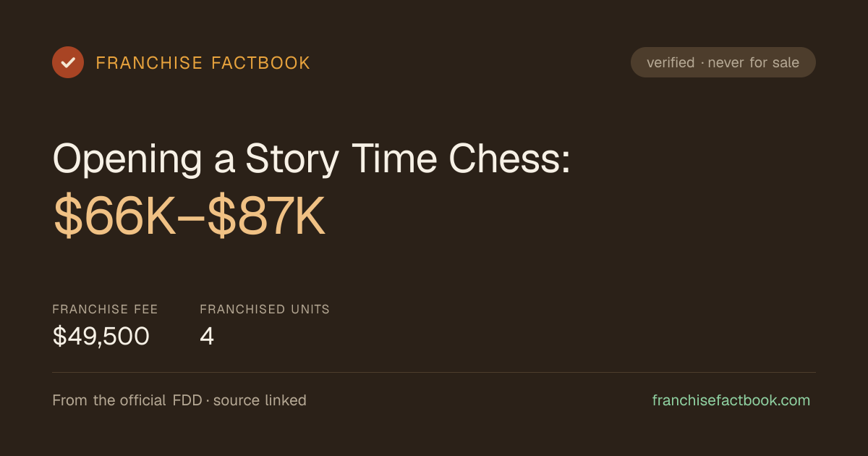Click the 'verified · never for sale' badge
Screen dimensions: 868x456
[x=723, y=62]
